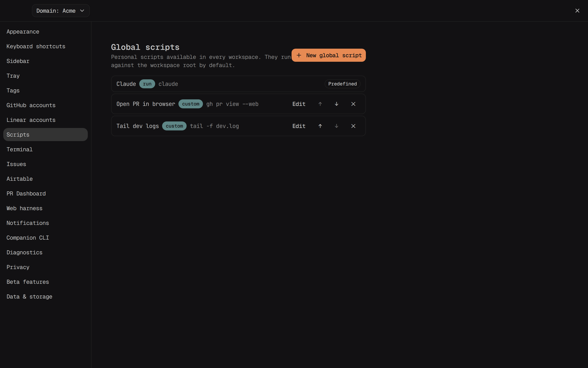This screenshot has width=588, height=368.
Task: Go to Companion CLI settings
Action: click(x=46, y=238)
